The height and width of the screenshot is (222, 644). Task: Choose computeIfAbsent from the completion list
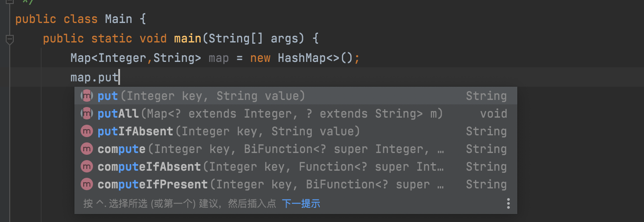pyautogui.click(x=149, y=167)
